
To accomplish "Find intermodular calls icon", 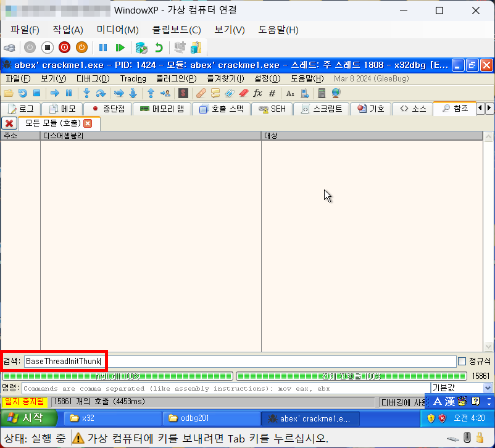I will pyautogui.click(x=305, y=93).
